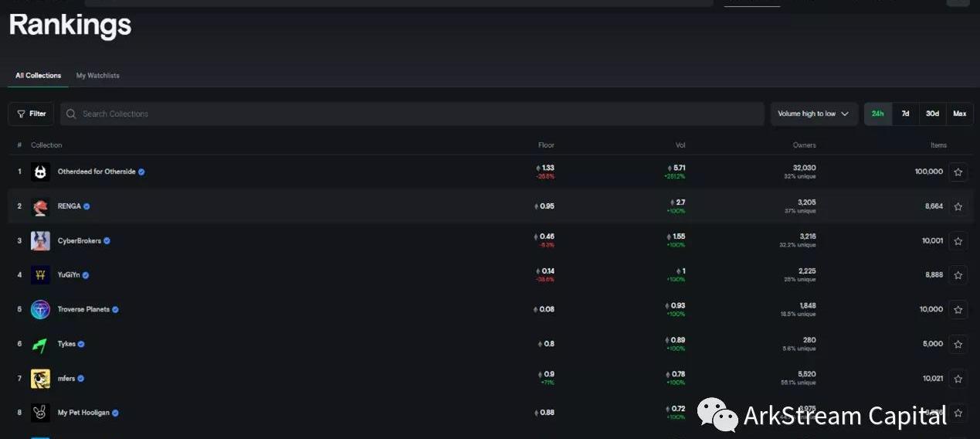This screenshot has width=980, height=439.
Task: Click the RENGA collection avatar icon
Action: click(x=40, y=206)
